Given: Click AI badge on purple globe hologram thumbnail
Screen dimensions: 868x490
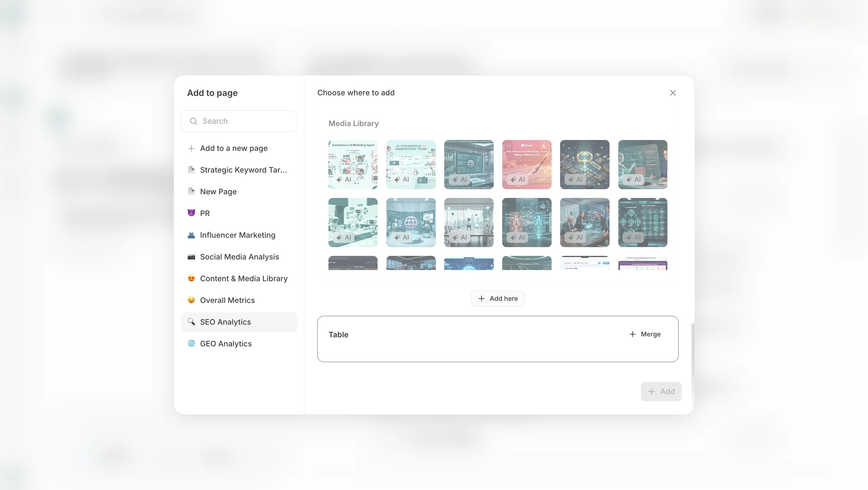Looking at the screenshot, I should (x=402, y=237).
